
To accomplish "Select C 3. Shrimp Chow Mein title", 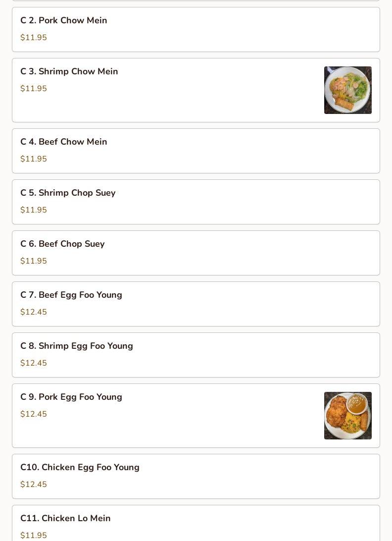I will tap(69, 71).
